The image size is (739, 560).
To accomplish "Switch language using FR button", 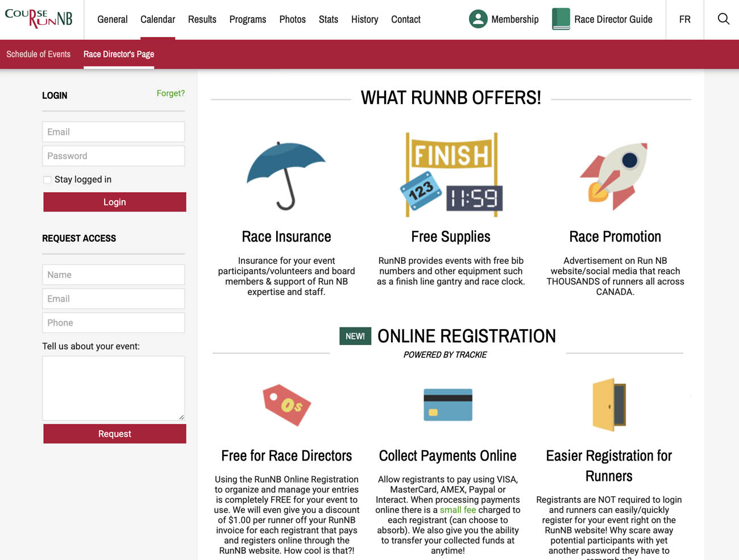I will pos(684,19).
